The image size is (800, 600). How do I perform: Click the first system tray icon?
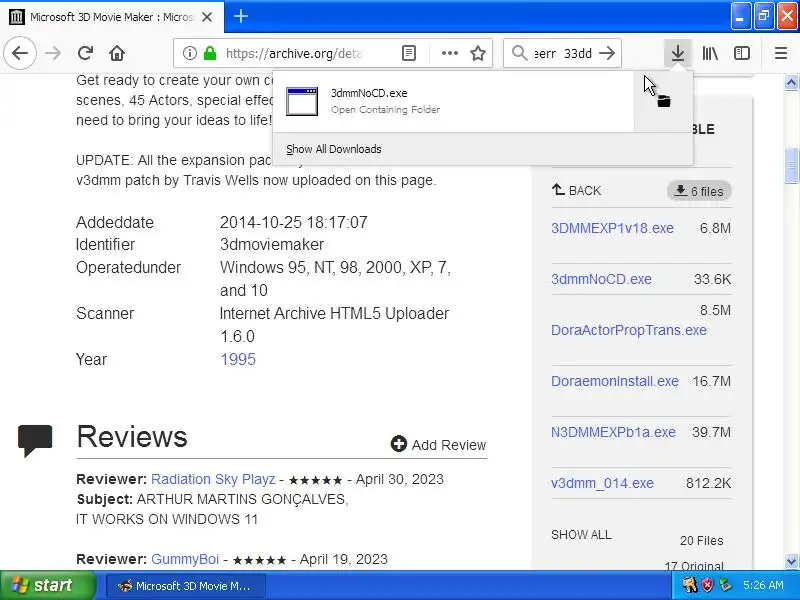pos(690,585)
